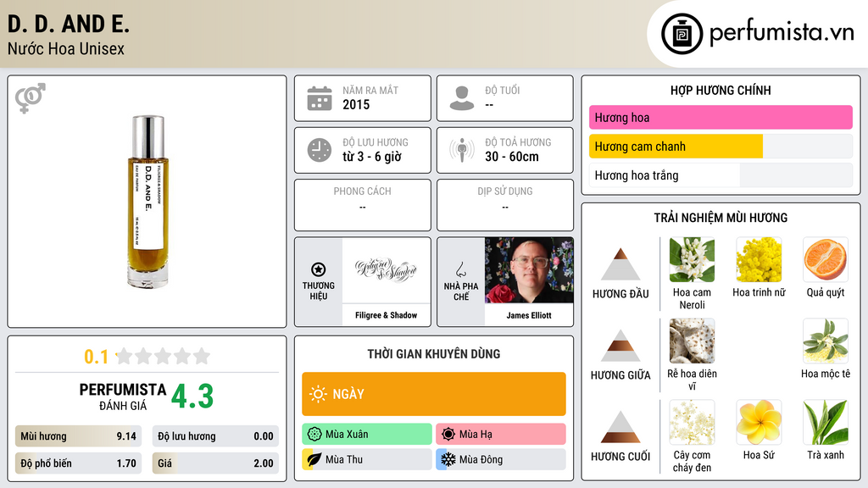Click the perfumista.vn bottle logo icon
This screenshot has height=488, width=868.
pos(682,34)
